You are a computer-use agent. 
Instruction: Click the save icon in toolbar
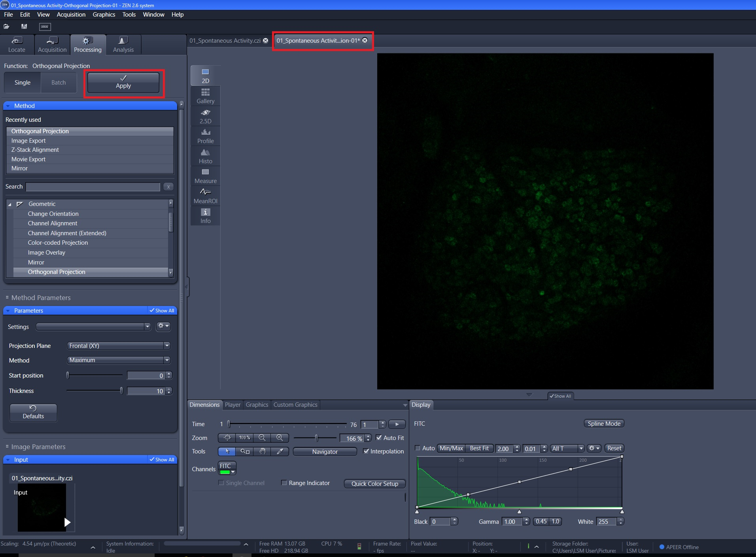[24, 26]
